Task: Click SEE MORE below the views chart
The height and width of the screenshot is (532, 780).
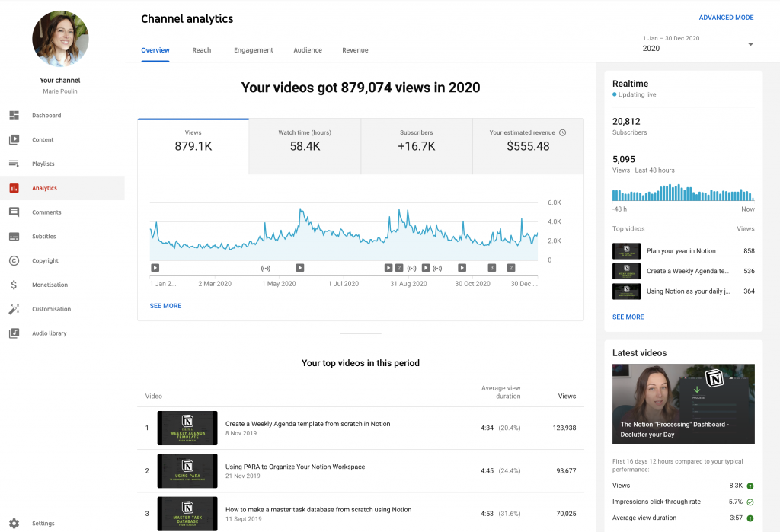Action: [x=165, y=306]
